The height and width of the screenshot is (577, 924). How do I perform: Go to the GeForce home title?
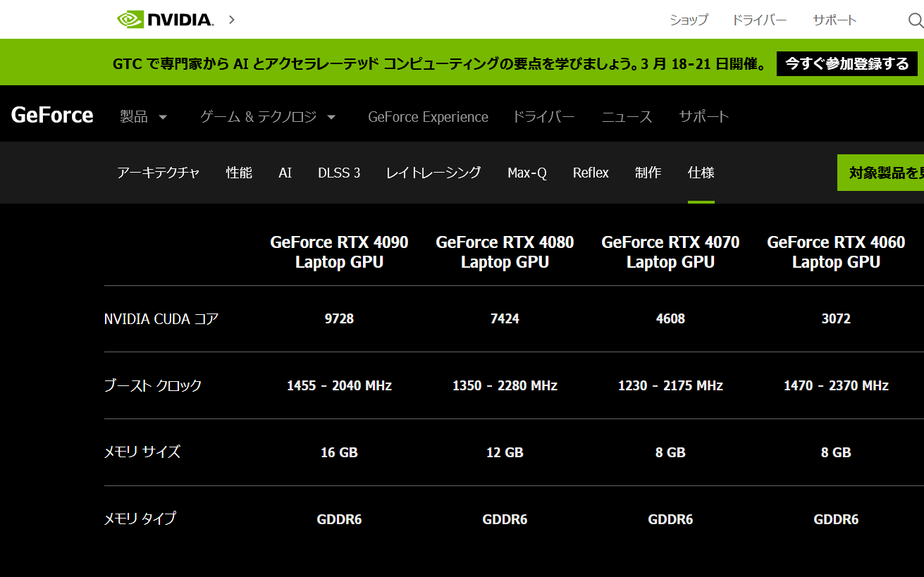52,115
